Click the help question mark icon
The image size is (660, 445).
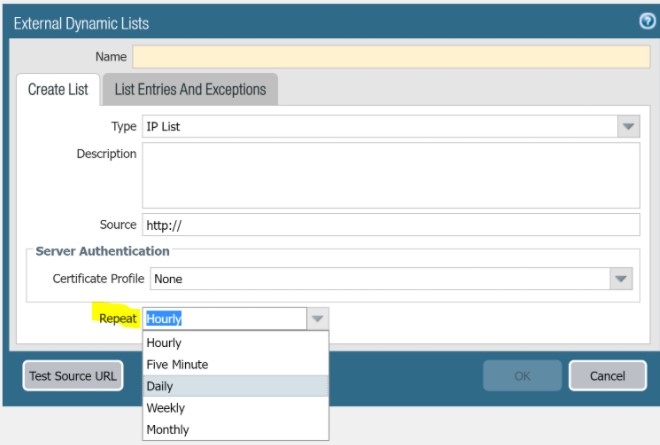click(647, 21)
